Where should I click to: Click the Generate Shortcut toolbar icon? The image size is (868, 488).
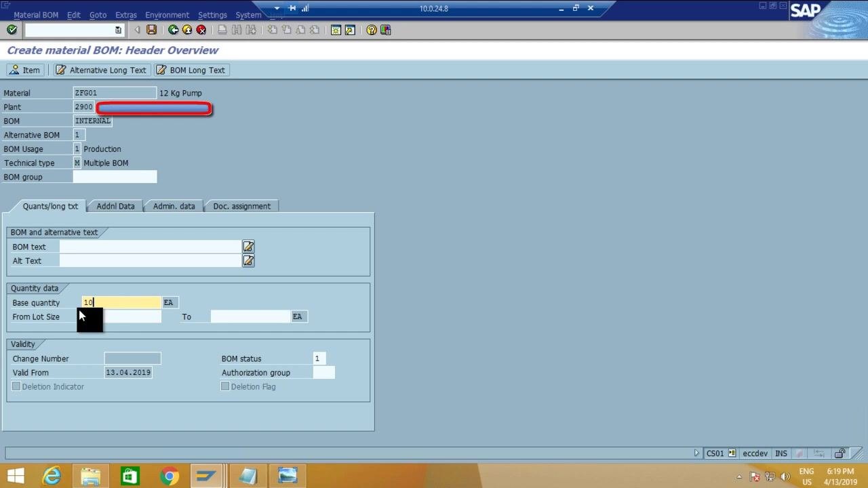pos(350,30)
